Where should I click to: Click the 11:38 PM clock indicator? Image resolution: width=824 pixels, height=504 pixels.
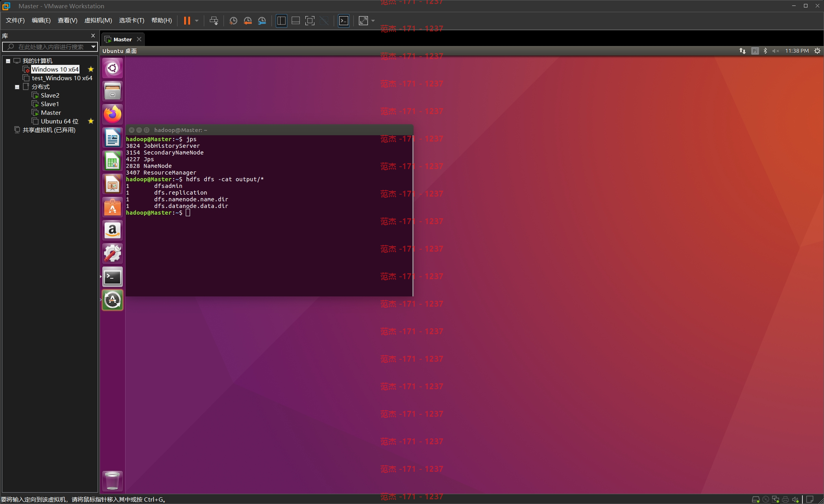(797, 51)
